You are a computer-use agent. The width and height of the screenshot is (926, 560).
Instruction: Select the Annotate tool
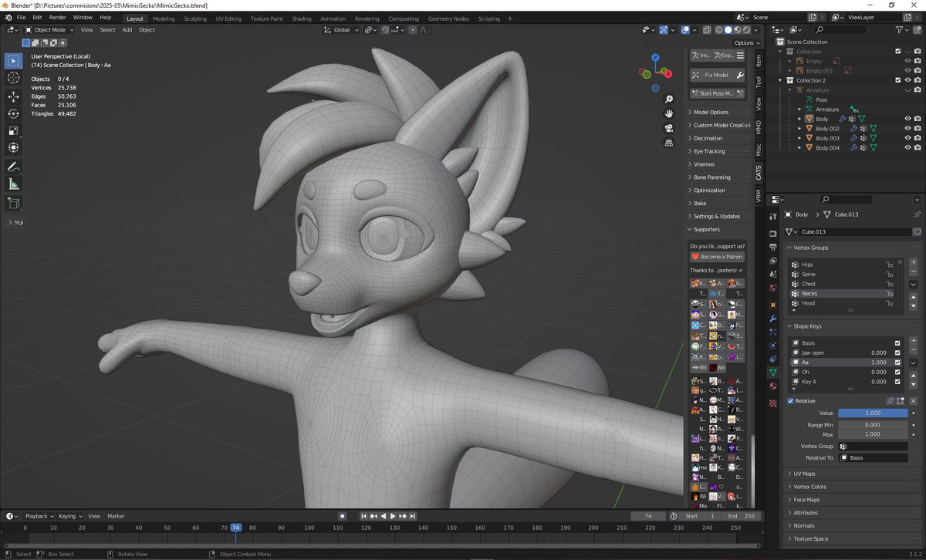[14, 167]
